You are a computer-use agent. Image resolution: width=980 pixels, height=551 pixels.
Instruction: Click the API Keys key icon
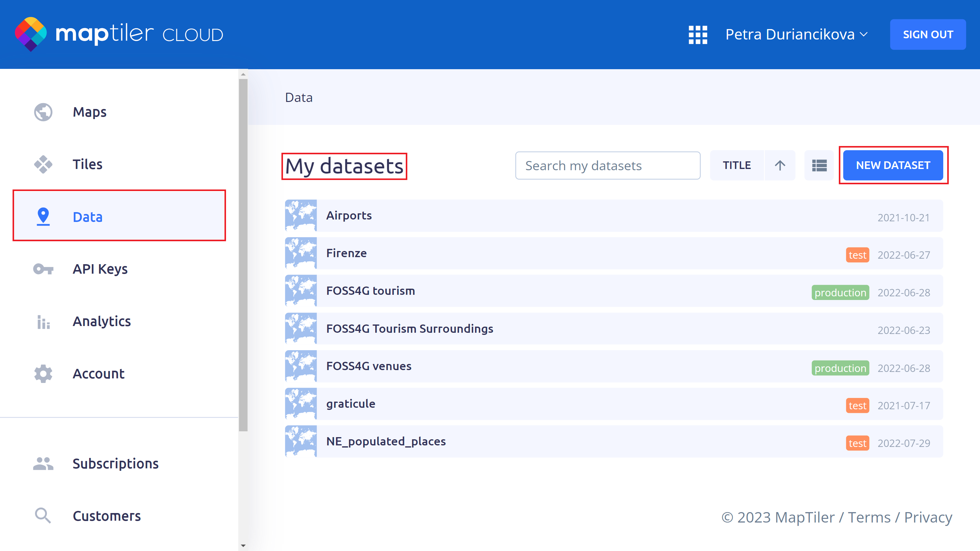click(x=43, y=269)
